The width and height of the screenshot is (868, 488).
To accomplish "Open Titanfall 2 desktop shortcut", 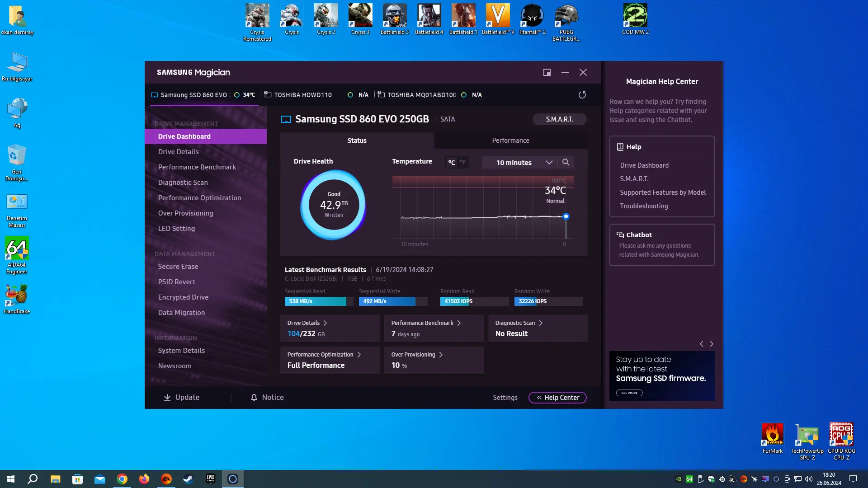I will pyautogui.click(x=532, y=19).
